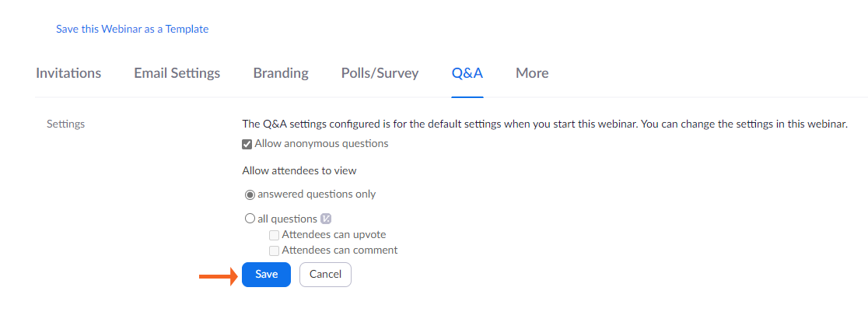Image resolution: width=868 pixels, height=319 pixels.
Task: Click the blue underline beneath Q&A tab
Action: (467, 96)
